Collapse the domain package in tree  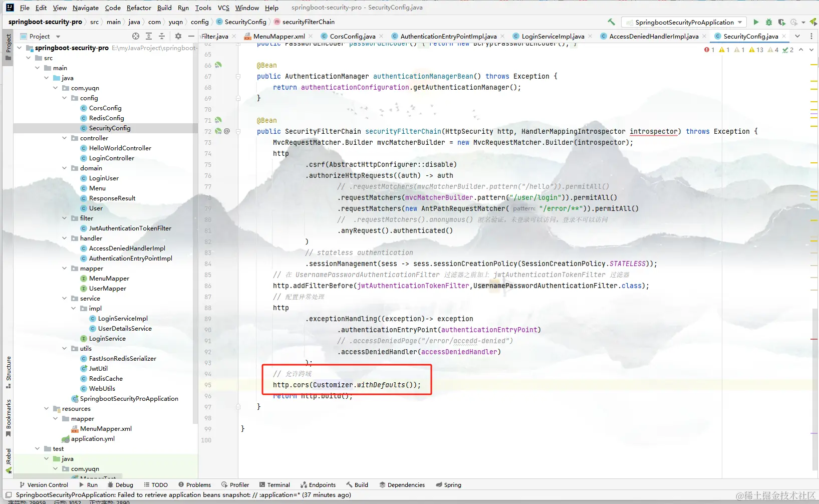click(64, 168)
